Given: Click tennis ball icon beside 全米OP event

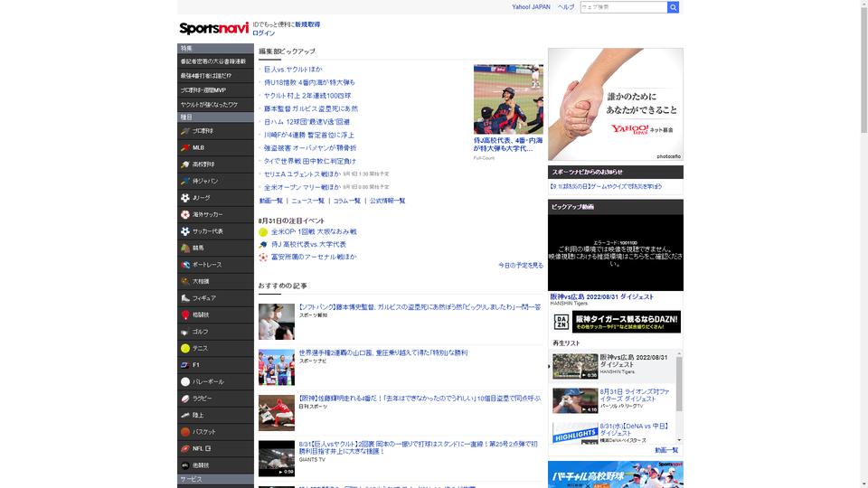Looking at the screenshot, I should [263, 232].
